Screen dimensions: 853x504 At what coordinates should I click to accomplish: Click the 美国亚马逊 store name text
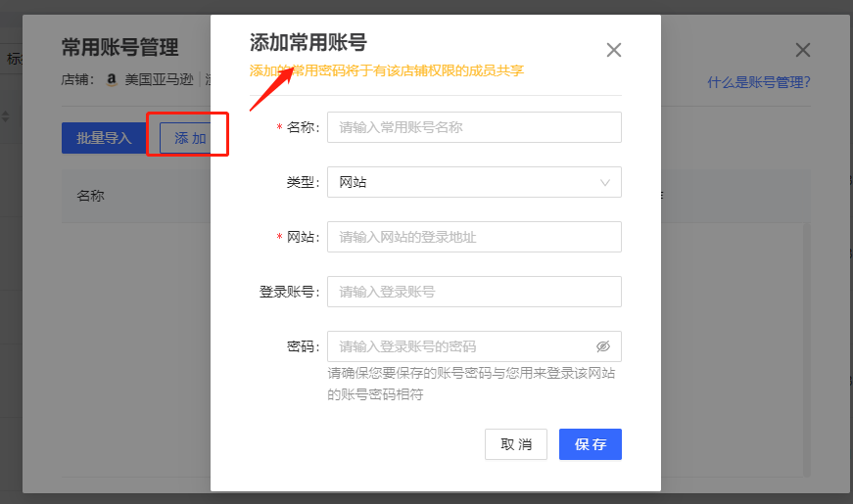click(159, 80)
